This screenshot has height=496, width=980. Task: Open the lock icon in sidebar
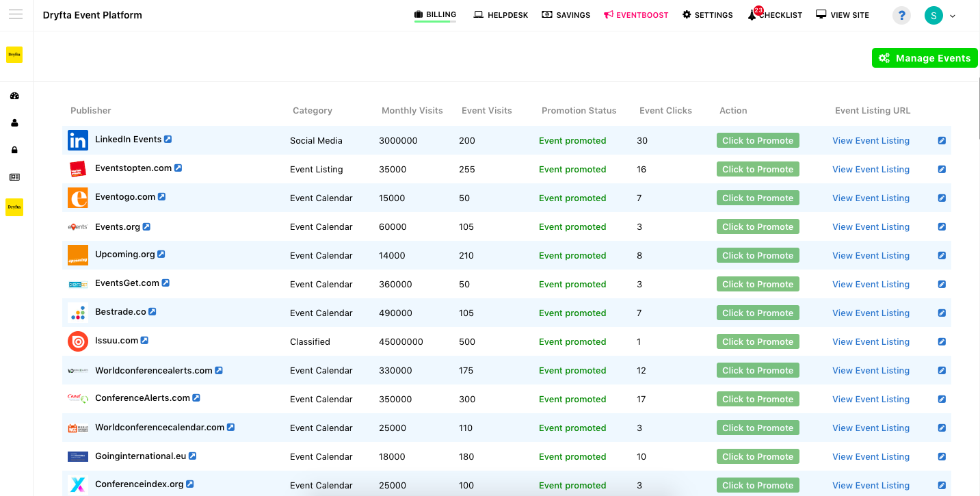pos(14,150)
